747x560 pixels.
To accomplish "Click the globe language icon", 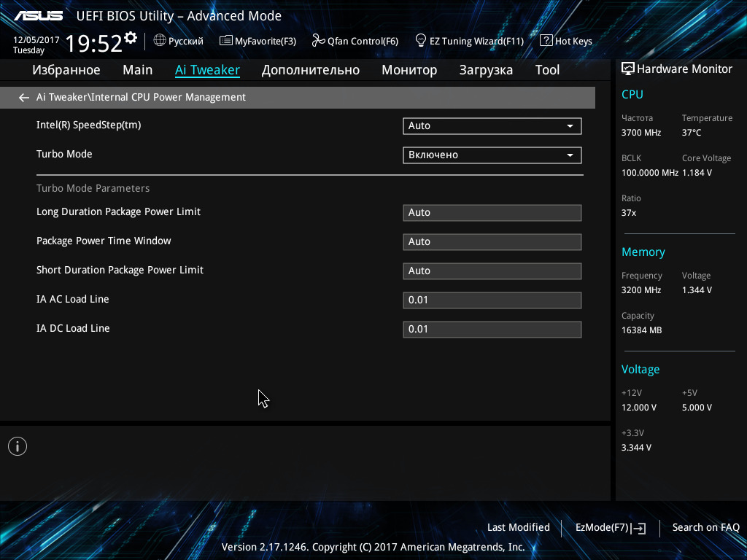I will pos(160,41).
